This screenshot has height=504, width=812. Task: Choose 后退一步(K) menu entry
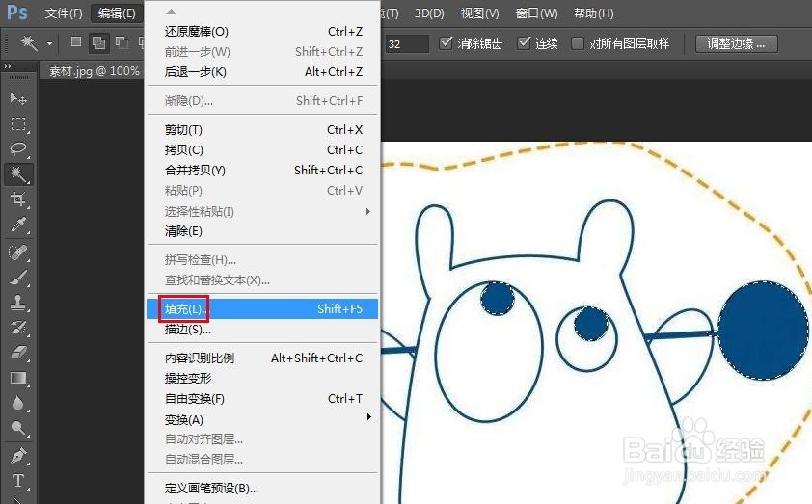pyautogui.click(x=262, y=72)
